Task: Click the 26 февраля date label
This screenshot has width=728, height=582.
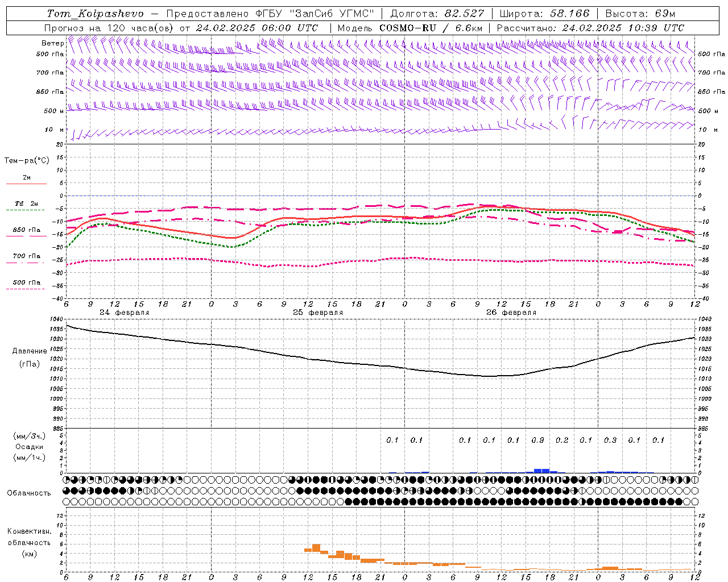Action: [511, 313]
